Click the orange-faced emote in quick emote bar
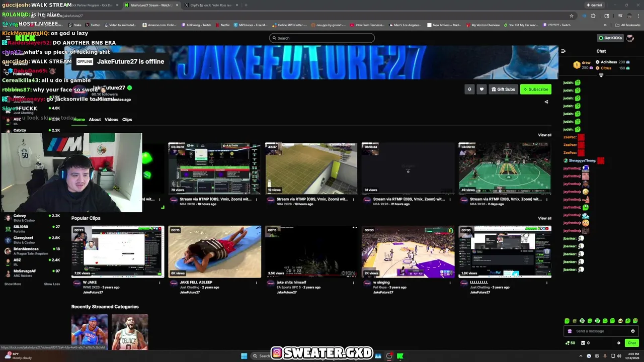This screenshot has width=644, height=362. 620,321
